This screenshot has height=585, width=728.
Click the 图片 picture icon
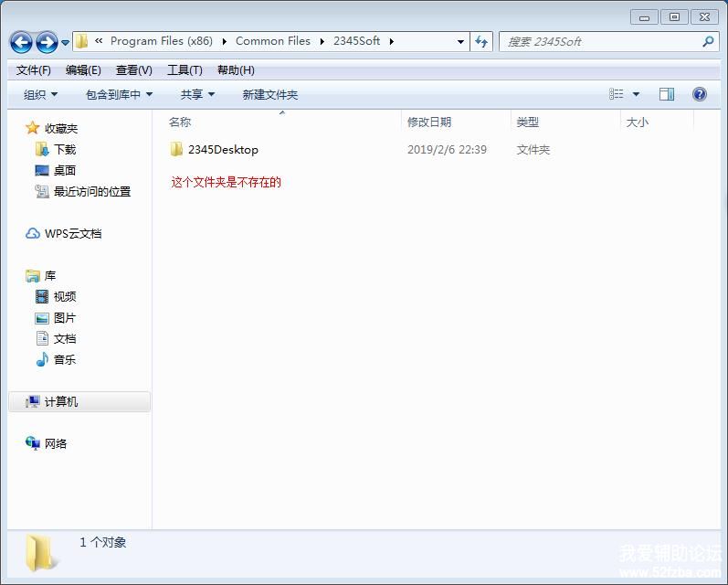(x=42, y=318)
